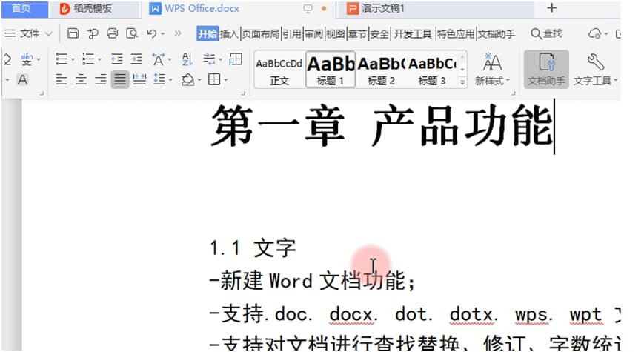Click the table/tab stop icon in paragraph group
The image size is (644, 352).
point(236,59)
